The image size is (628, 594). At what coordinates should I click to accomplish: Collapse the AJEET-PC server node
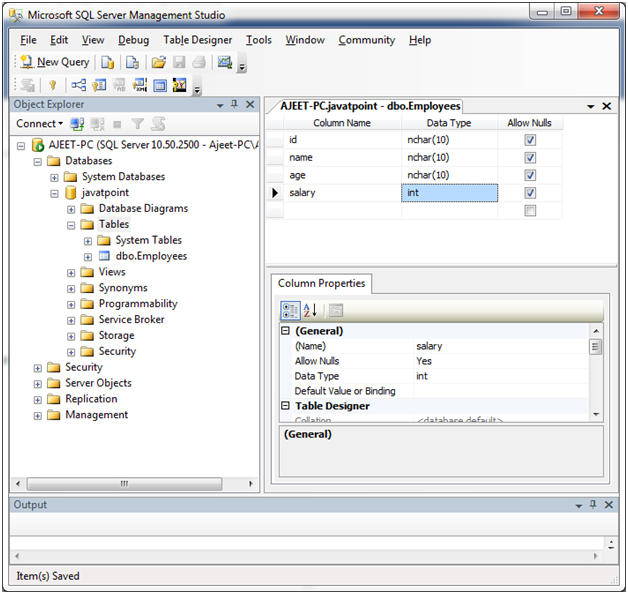coord(21,146)
